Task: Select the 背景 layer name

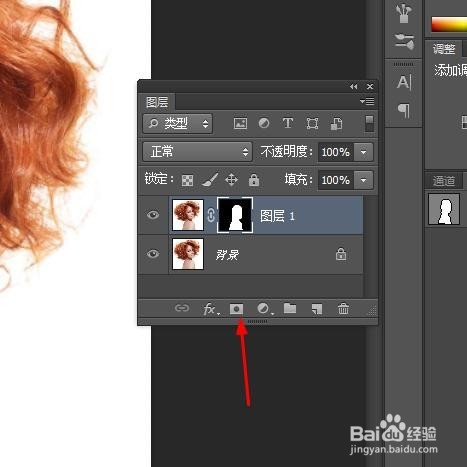Action: coord(227,255)
